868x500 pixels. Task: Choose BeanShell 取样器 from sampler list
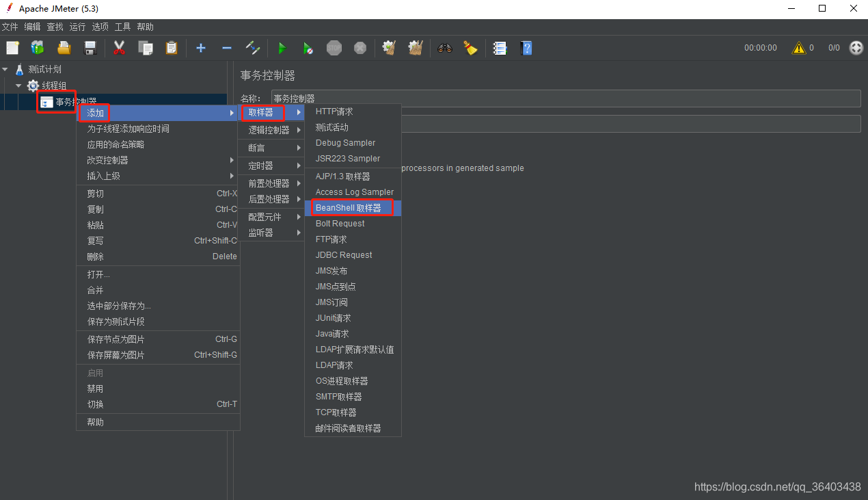pyautogui.click(x=353, y=208)
